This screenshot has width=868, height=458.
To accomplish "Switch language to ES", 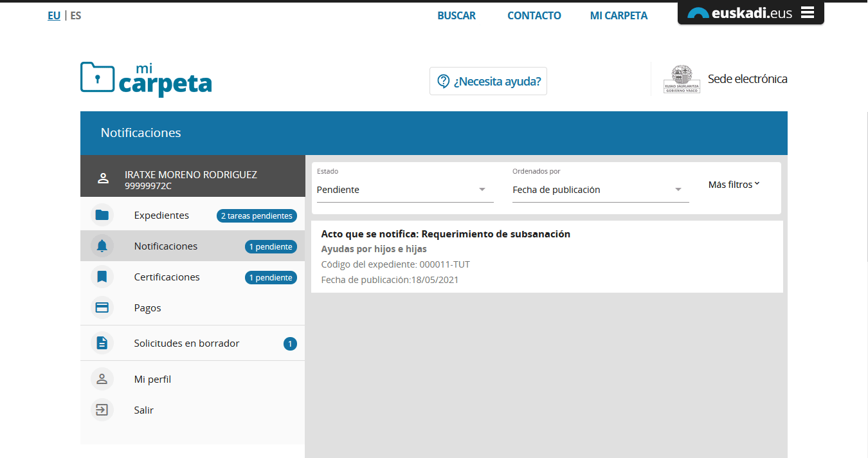I will [76, 16].
